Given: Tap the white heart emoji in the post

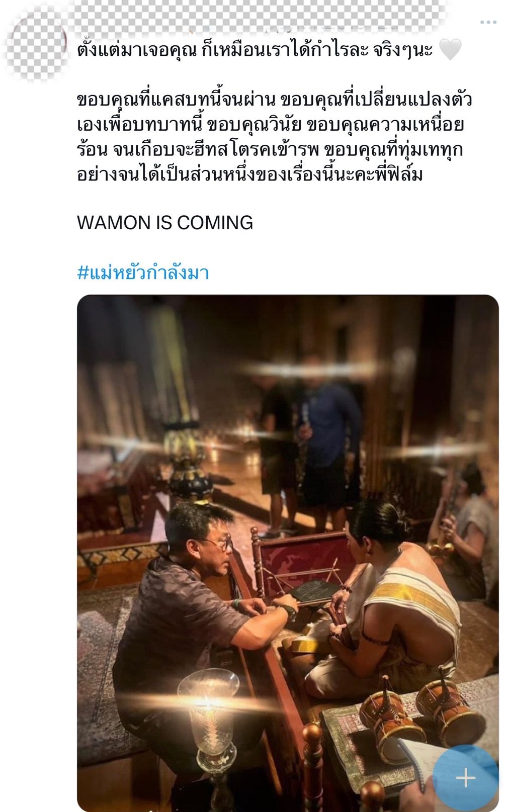Looking at the screenshot, I should [450, 50].
